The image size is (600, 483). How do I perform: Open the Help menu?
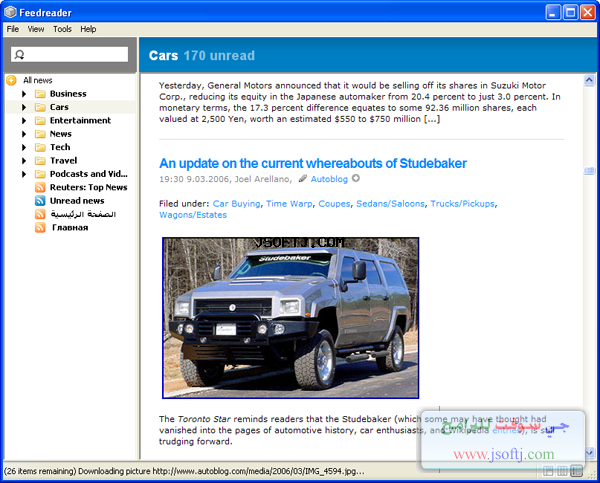(88, 29)
